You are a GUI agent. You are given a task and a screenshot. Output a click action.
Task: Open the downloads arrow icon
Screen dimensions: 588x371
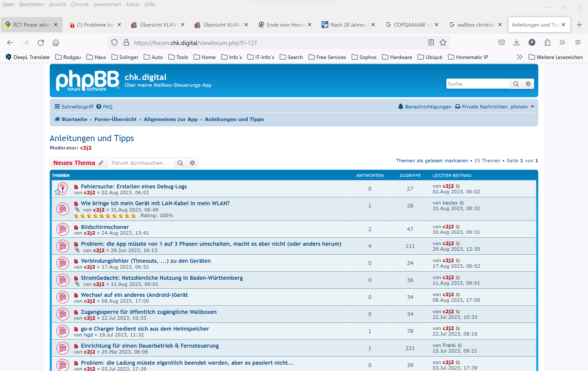516,42
